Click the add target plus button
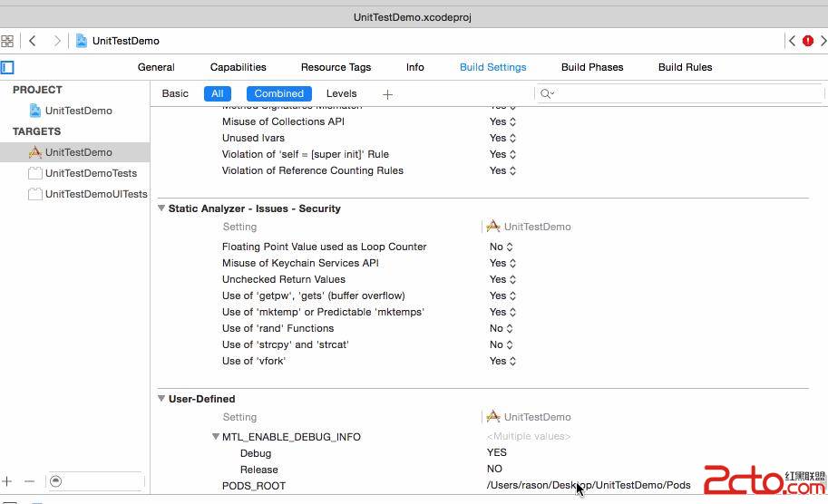This screenshot has width=828, height=504. (7, 481)
